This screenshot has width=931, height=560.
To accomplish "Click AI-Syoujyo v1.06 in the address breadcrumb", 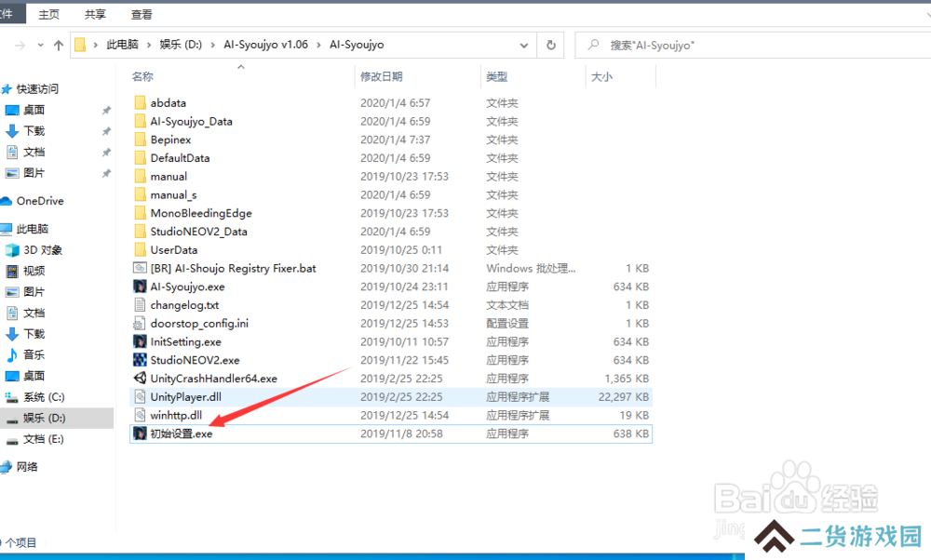I will click(x=265, y=45).
